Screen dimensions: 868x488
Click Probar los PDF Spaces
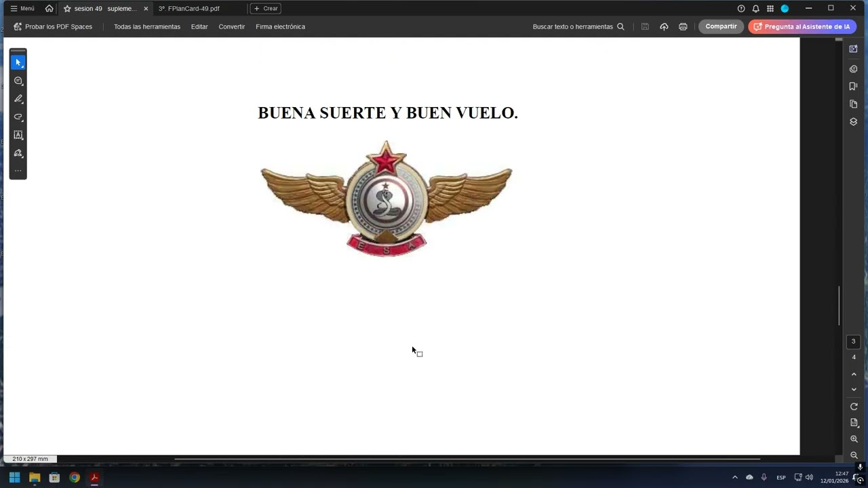(x=53, y=26)
